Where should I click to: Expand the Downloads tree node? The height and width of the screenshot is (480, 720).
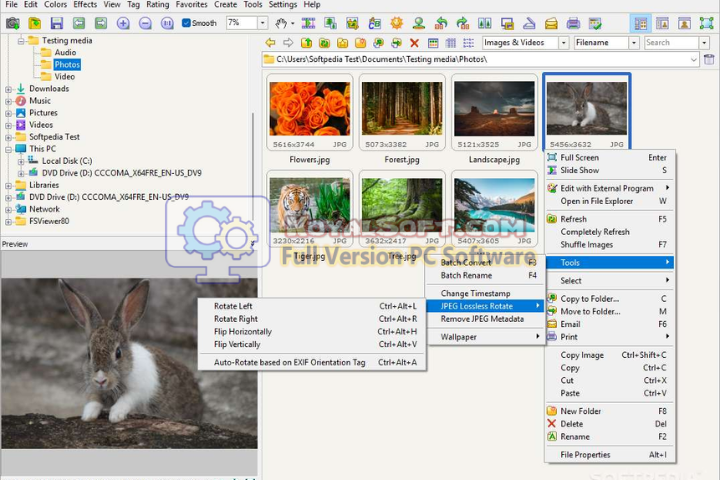[8, 89]
